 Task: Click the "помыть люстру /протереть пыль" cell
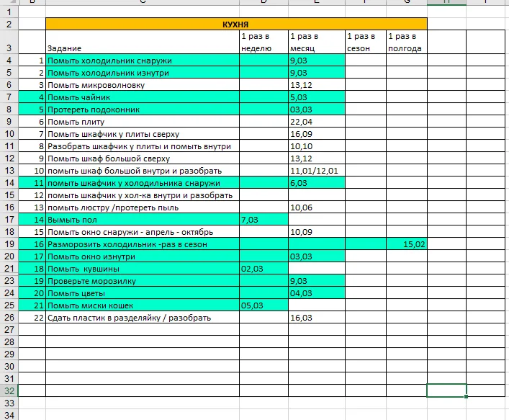(143, 207)
